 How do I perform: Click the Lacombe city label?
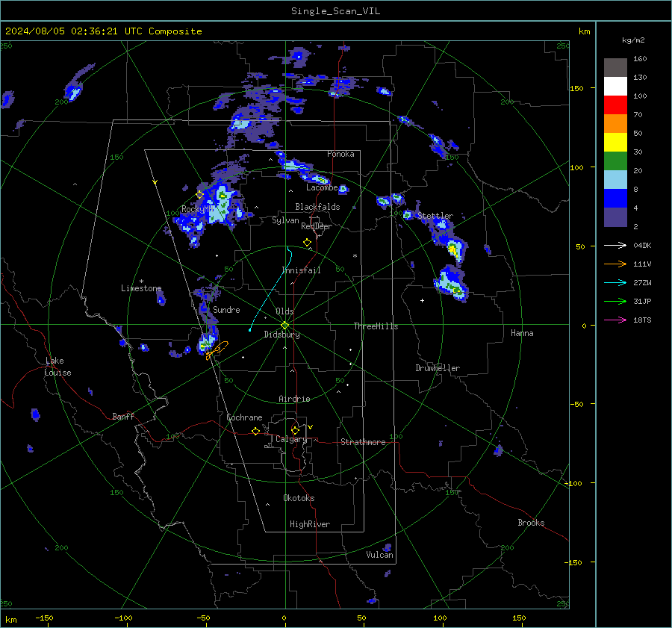coord(322,187)
